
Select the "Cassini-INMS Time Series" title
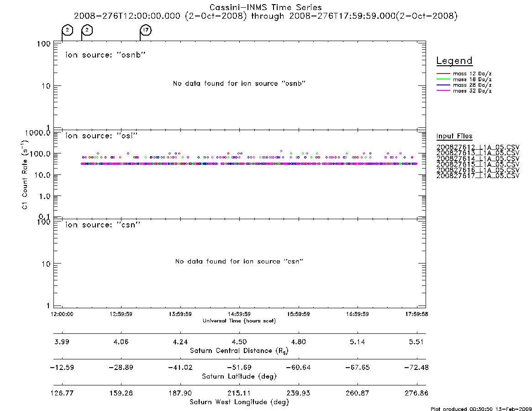point(266,7)
